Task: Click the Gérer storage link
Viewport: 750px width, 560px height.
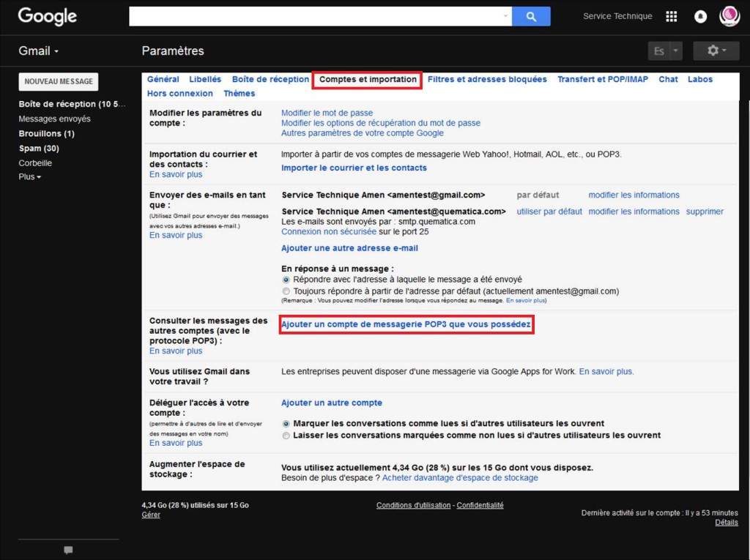Action: 151,515
